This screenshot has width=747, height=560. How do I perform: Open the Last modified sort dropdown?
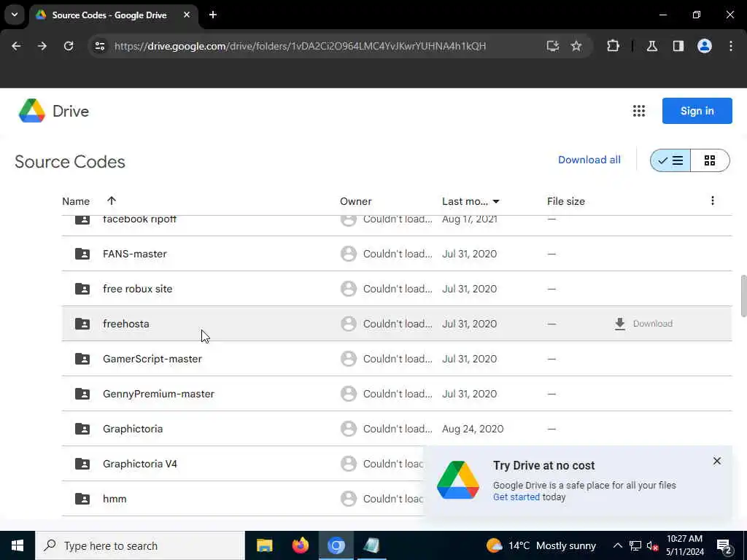click(496, 201)
